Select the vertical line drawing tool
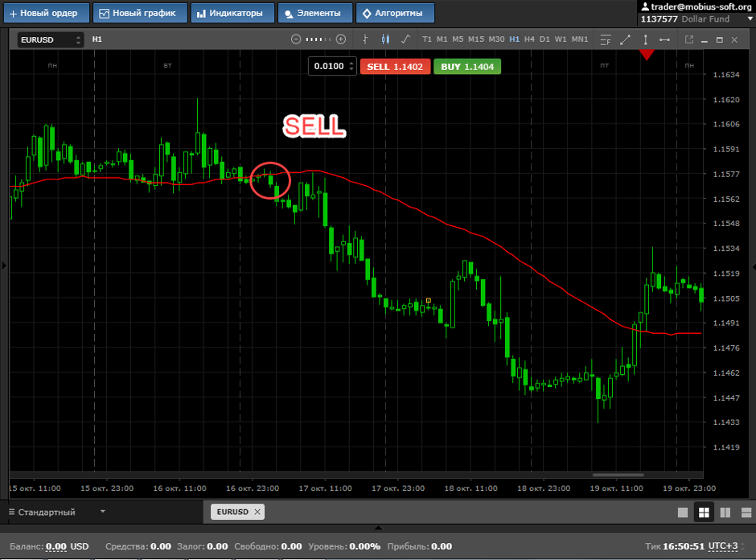Image resolution: width=756 pixels, height=560 pixels. 645,39
